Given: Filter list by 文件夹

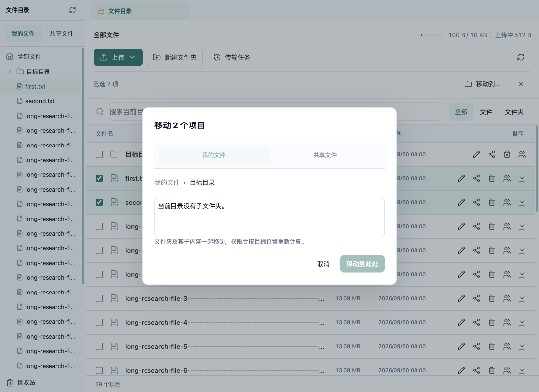Looking at the screenshot, I should [x=514, y=112].
